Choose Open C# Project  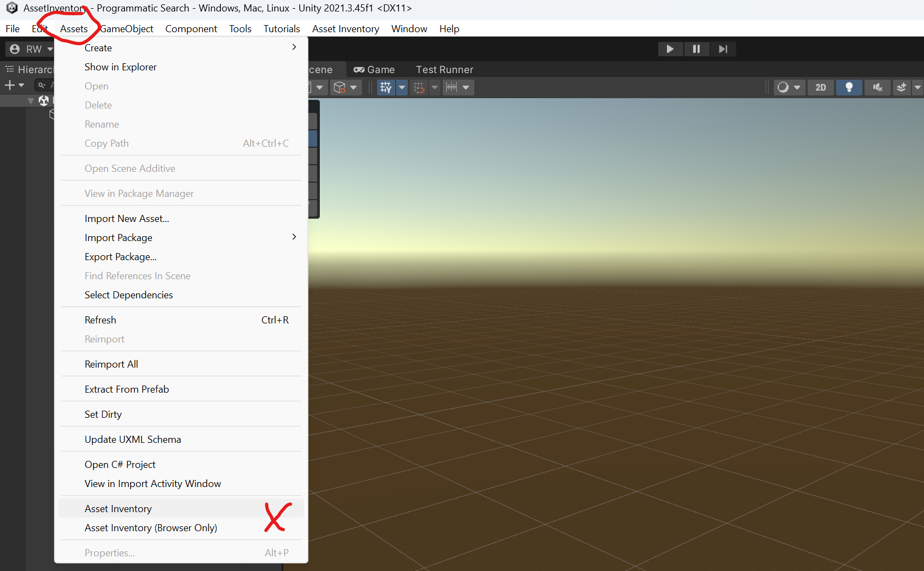[181, 464]
